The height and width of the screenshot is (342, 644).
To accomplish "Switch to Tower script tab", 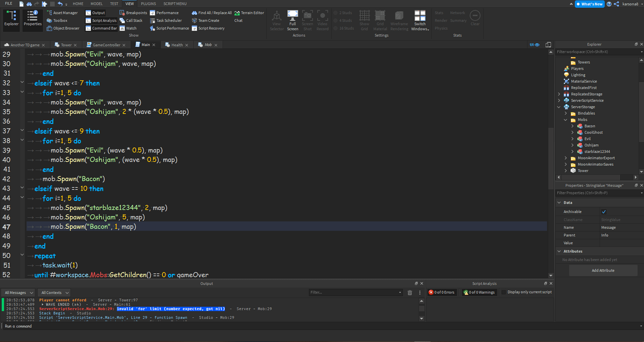I will click(66, 45).
